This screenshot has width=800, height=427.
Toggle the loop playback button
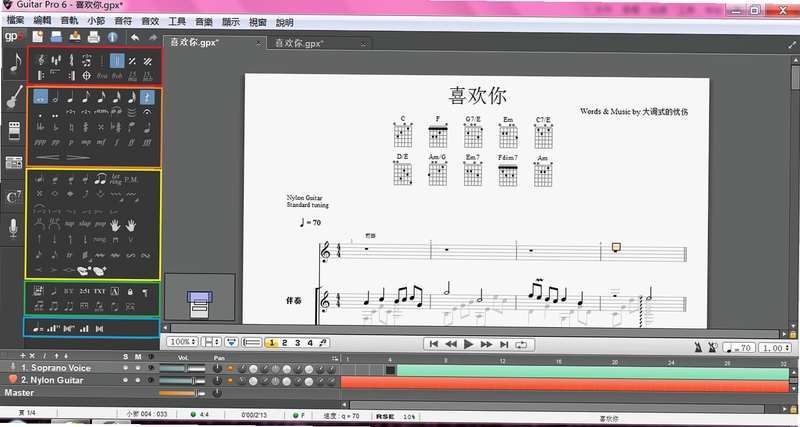pos(521,344)
